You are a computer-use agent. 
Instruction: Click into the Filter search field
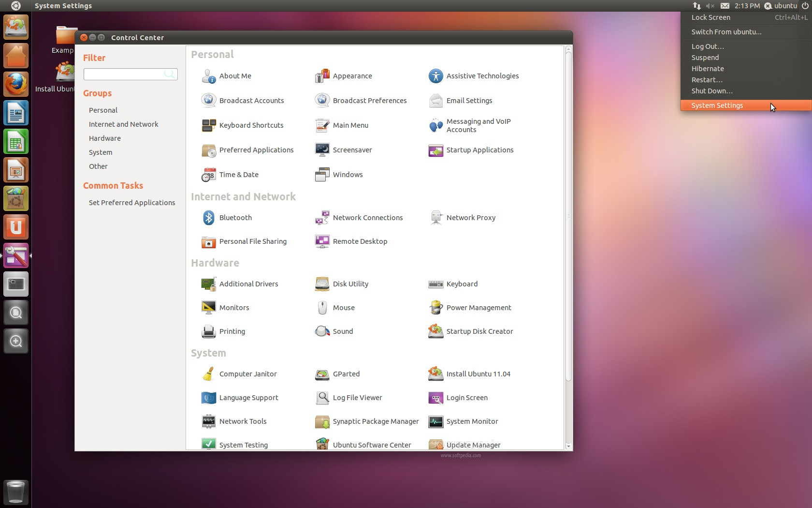[x=130, y=74]
